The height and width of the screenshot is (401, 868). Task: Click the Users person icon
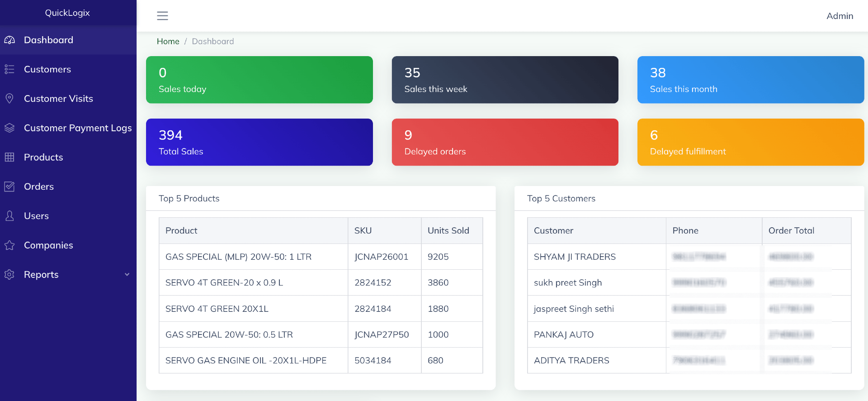(x=9, y=216)
